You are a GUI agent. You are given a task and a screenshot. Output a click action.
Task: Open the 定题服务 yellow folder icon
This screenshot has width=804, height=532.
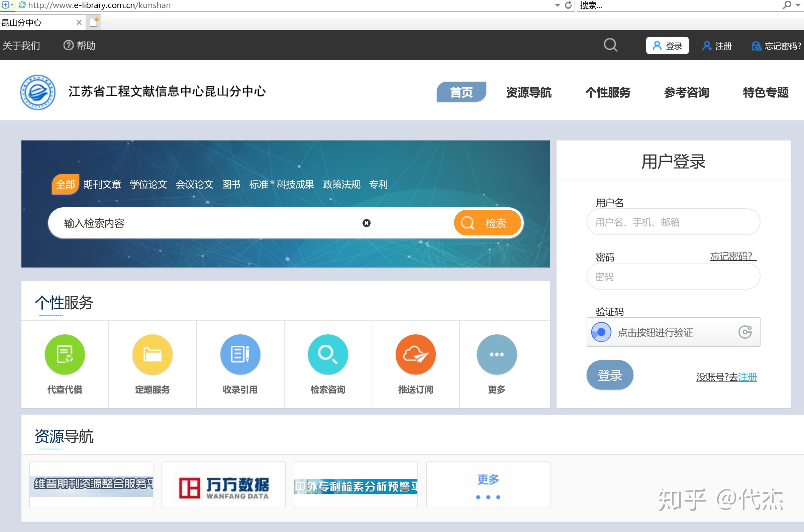(152, 354)
